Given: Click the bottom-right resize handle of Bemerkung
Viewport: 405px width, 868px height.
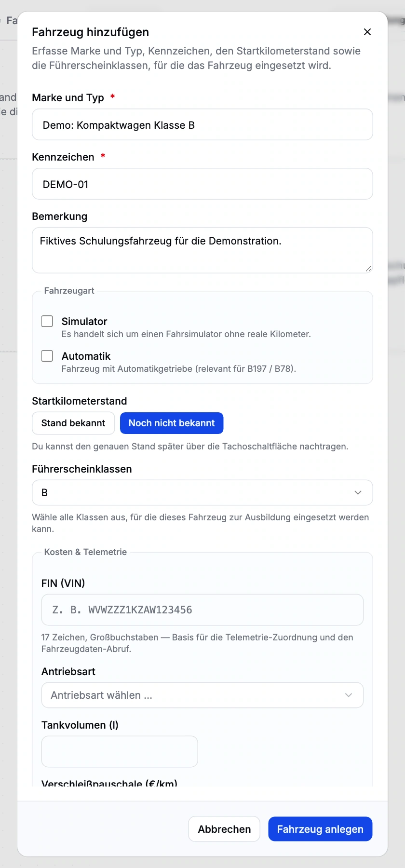Looking at the screenshot, I should (368, 269).
